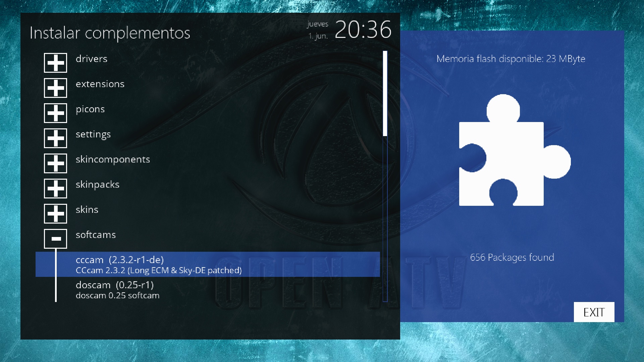Image resolution: width=644 pixels, height=362 pixels.
Task: Click skinpacks plus icon
Action: click(x=55, y=188)
